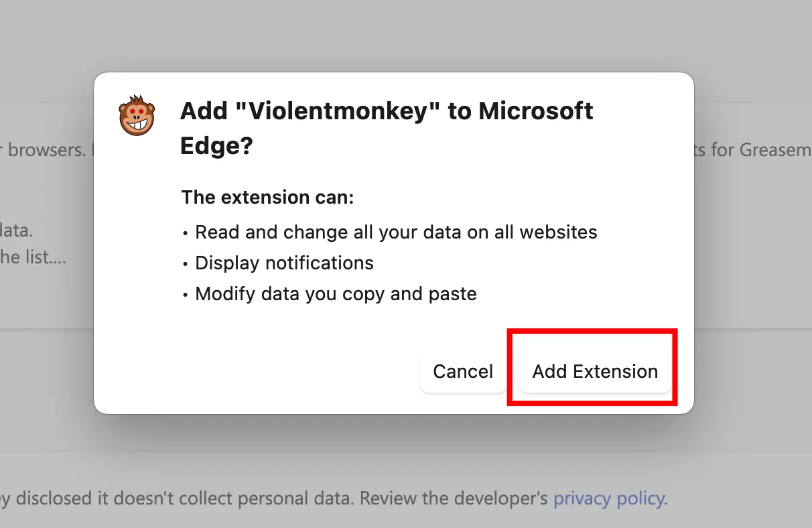This screenshot has width=812, height=528.
Task: Click the dimmed "lata." background text
Action: point(17,231)
